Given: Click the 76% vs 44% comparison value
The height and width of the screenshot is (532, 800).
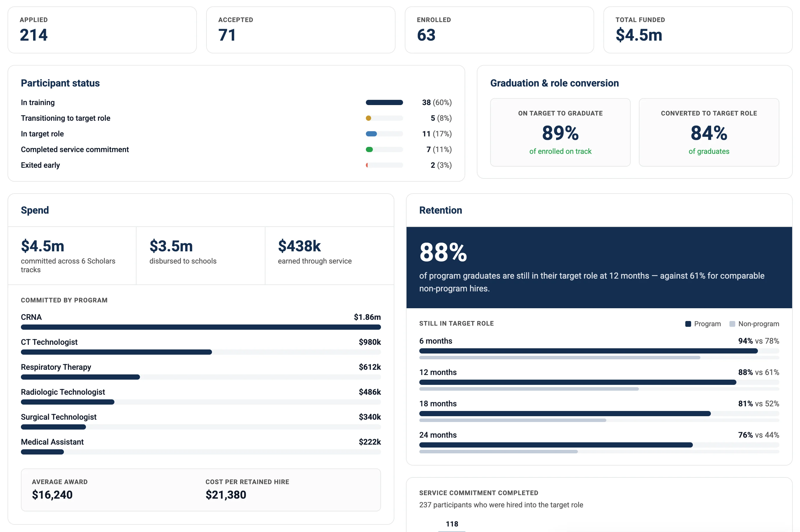Looking at the screenshot, I should (758, 434).
